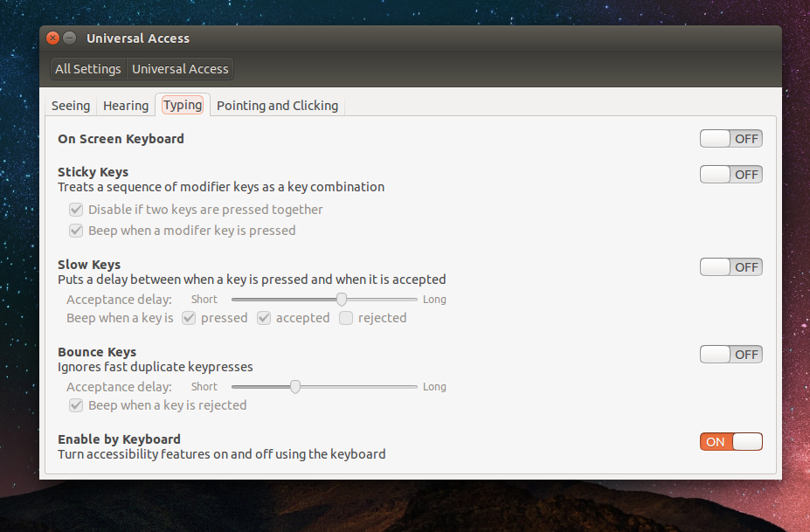Turn on the Bounce Keys switch
The height and width of the screenshot is (532, 810).
(731, 355)
